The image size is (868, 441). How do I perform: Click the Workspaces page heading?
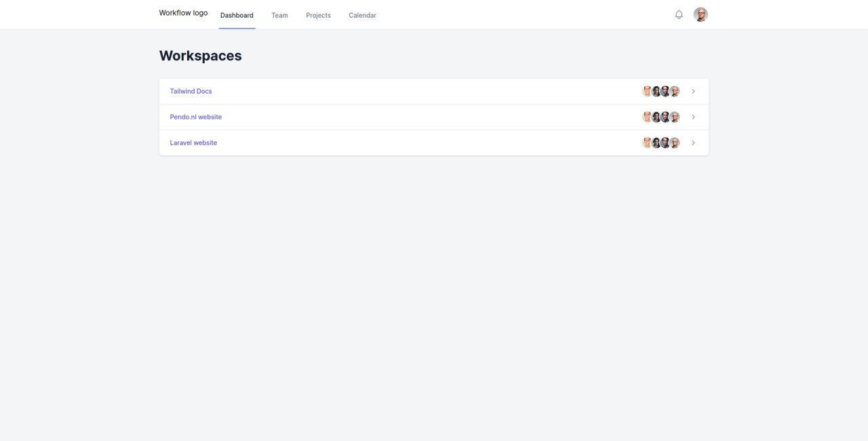200,56
